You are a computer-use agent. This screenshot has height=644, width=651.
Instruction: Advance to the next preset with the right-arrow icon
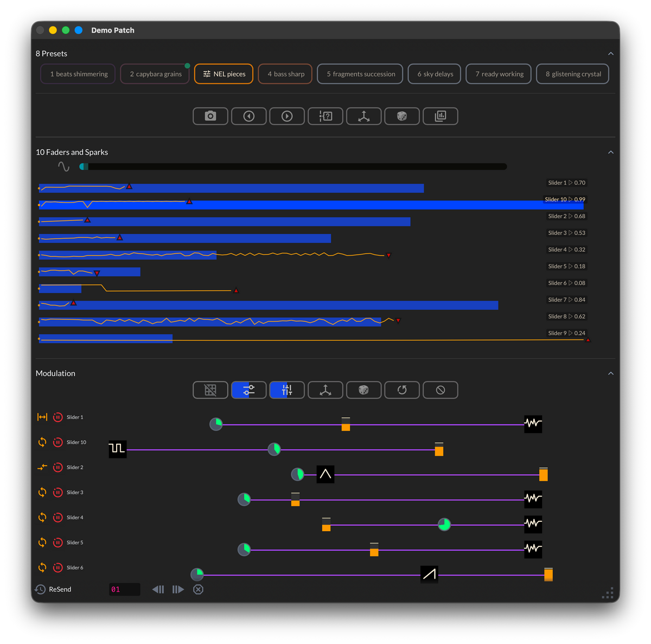(x=287, y=116)
